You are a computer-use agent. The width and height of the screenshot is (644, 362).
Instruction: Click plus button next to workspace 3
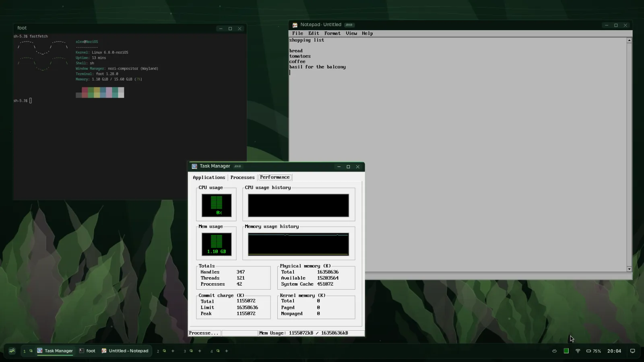click(x=200, y=351)
